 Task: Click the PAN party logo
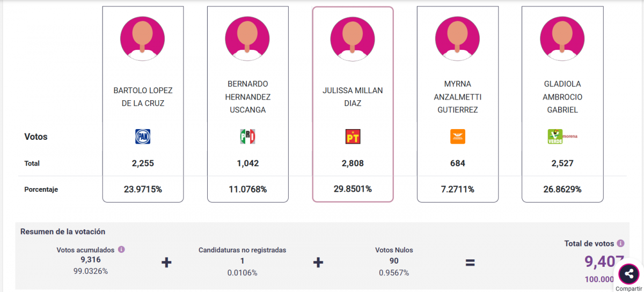(143, 137)
